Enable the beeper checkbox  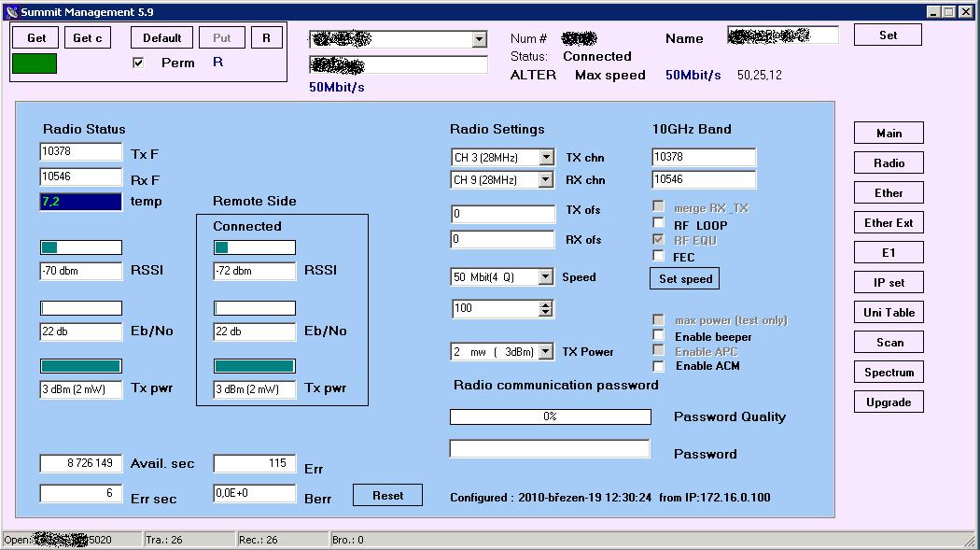tap(658, 335)
